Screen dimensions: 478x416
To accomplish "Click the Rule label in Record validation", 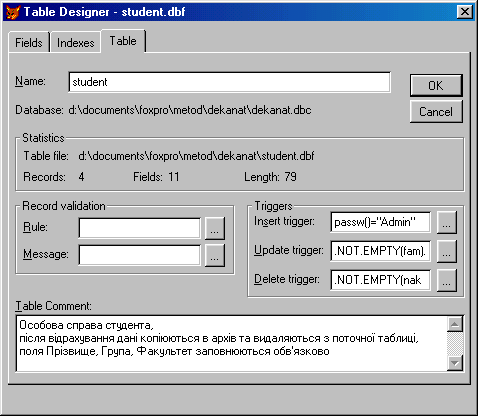I will click(x=35, y=227).
